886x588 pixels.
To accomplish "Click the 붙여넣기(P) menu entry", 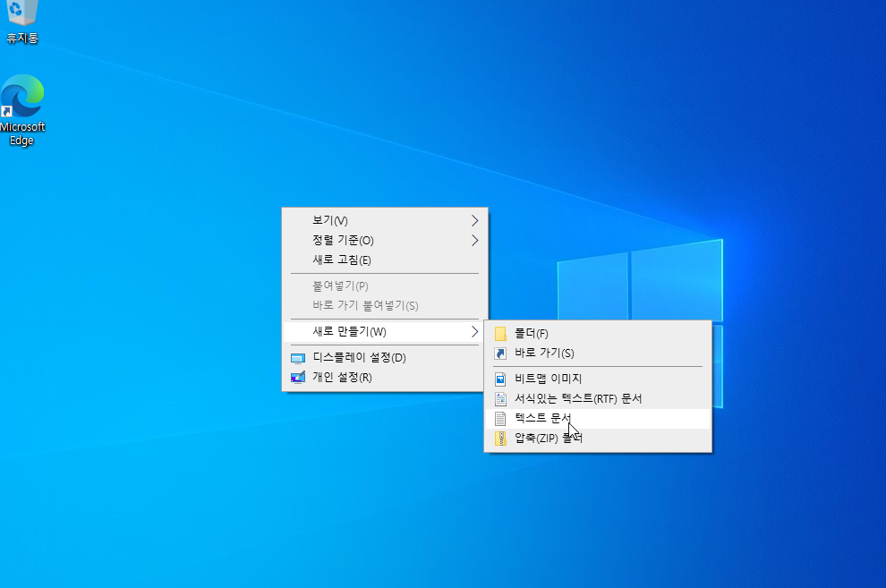I will (385, 286).
